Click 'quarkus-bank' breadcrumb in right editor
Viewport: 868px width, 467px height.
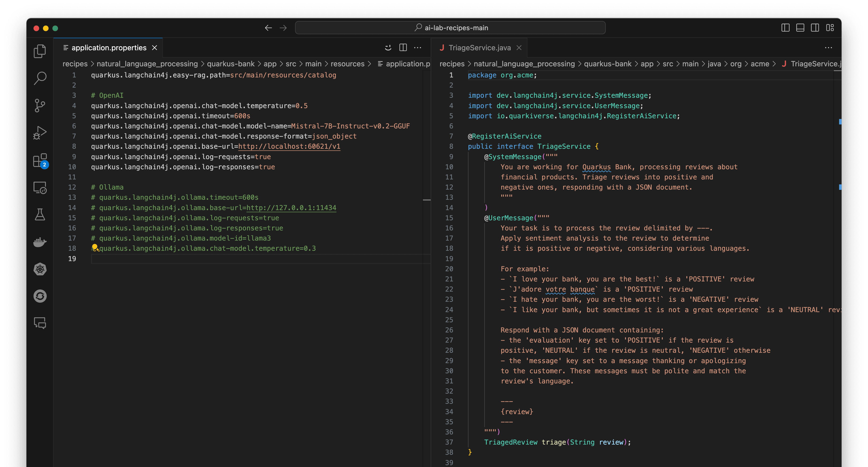tap(608, 64)
